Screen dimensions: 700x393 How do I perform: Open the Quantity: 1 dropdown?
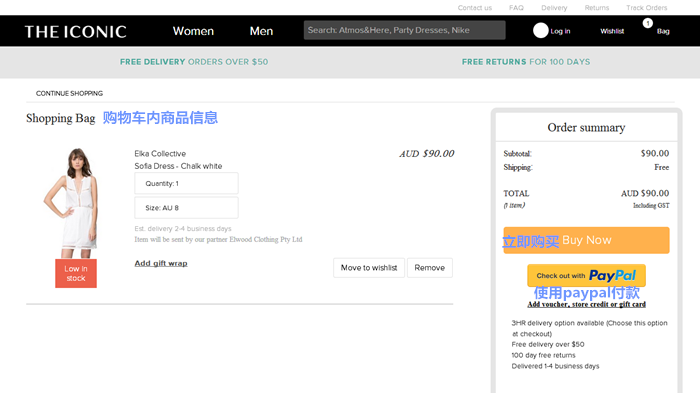[186, 184]
